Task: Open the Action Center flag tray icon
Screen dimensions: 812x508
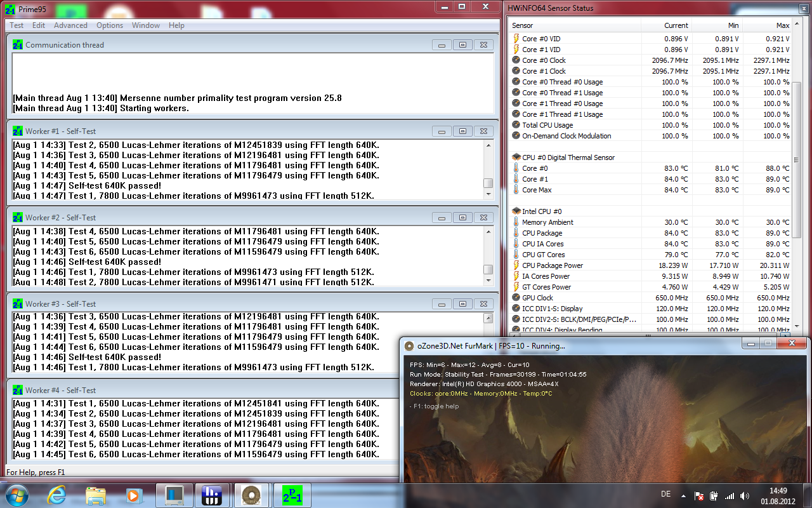Action: click(x=700, y=496)
